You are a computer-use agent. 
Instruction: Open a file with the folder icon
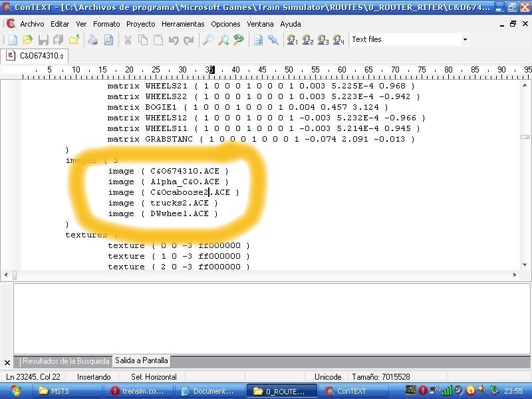point(27,40)
